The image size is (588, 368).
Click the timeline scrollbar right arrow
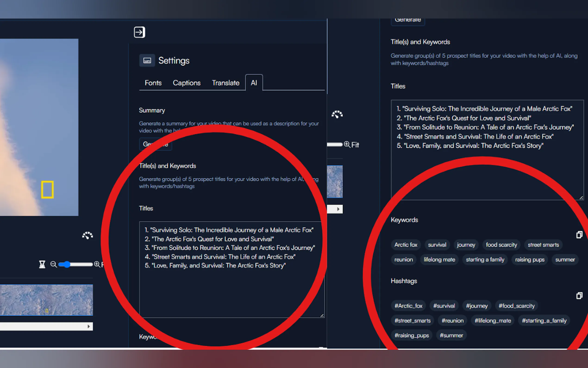(89, 326)
